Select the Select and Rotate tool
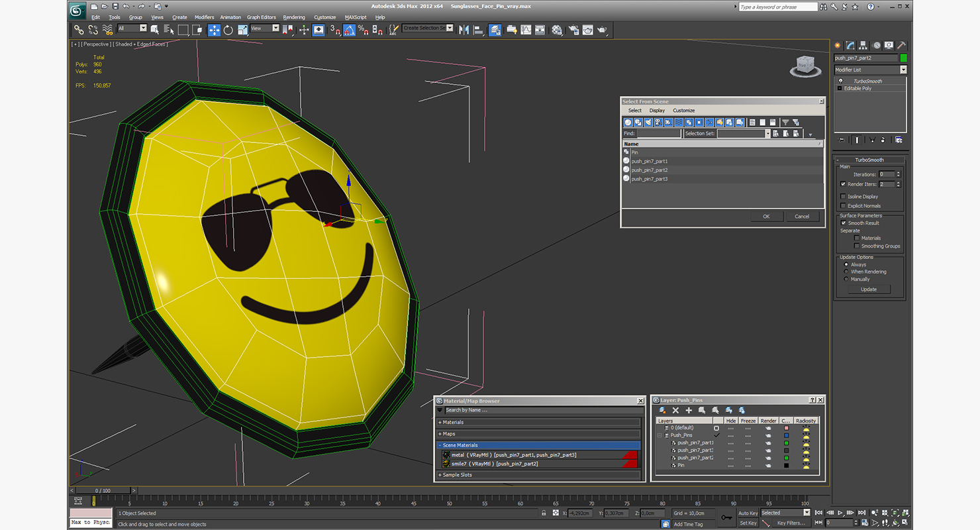Image resolution: width=980 pixels, height=530 pixels. [x=228, y=30]
